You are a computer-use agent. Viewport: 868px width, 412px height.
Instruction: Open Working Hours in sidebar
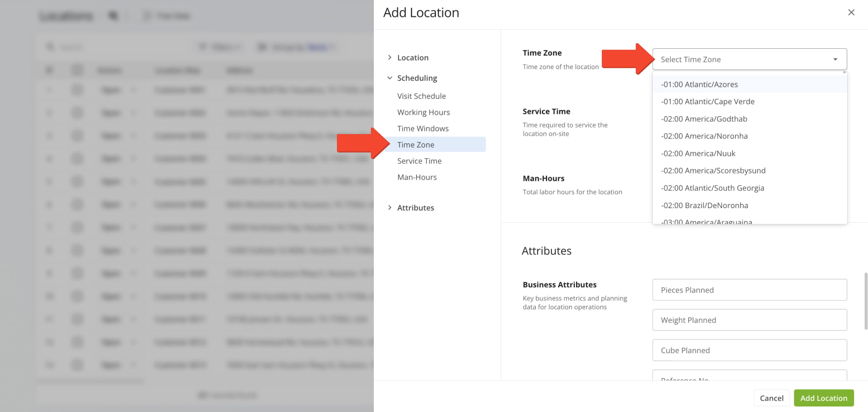pos(423,112)
